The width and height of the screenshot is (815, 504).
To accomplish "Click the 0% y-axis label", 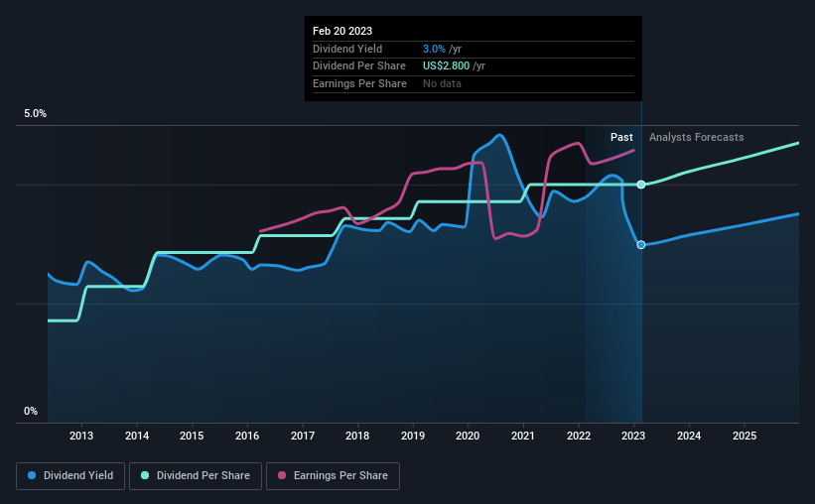I will pos(31,411).
